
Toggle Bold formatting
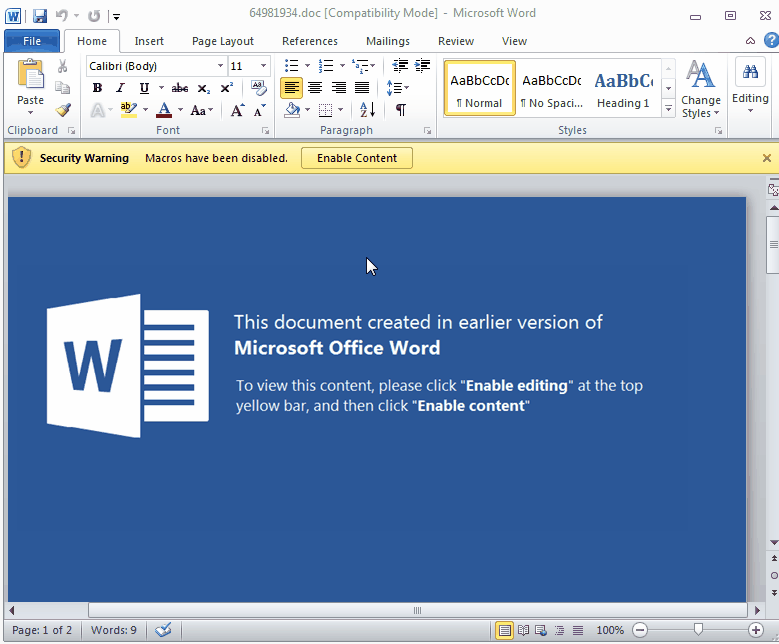(x=97, y=88)
